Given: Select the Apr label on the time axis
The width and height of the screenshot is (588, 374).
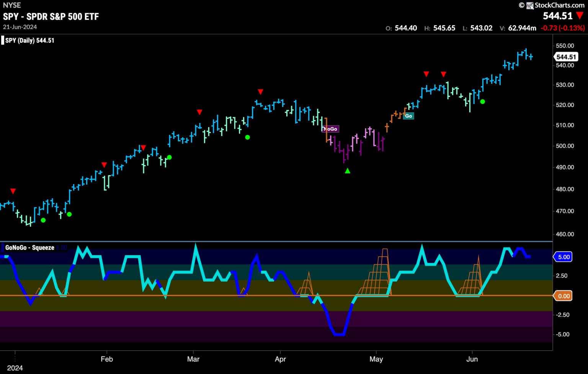Looking at the screenshot, I should [x=281, y=359].
